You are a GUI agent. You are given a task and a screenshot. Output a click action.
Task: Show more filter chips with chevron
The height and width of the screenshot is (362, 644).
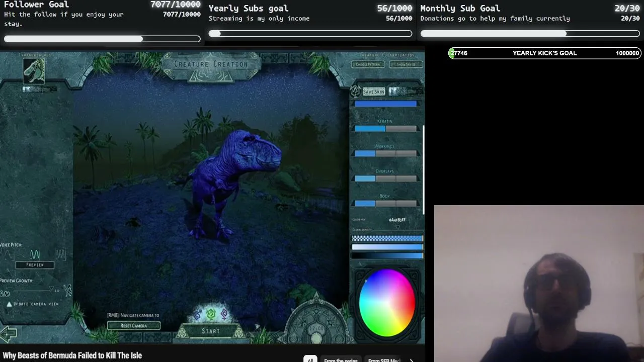click(x=412, y=360)
